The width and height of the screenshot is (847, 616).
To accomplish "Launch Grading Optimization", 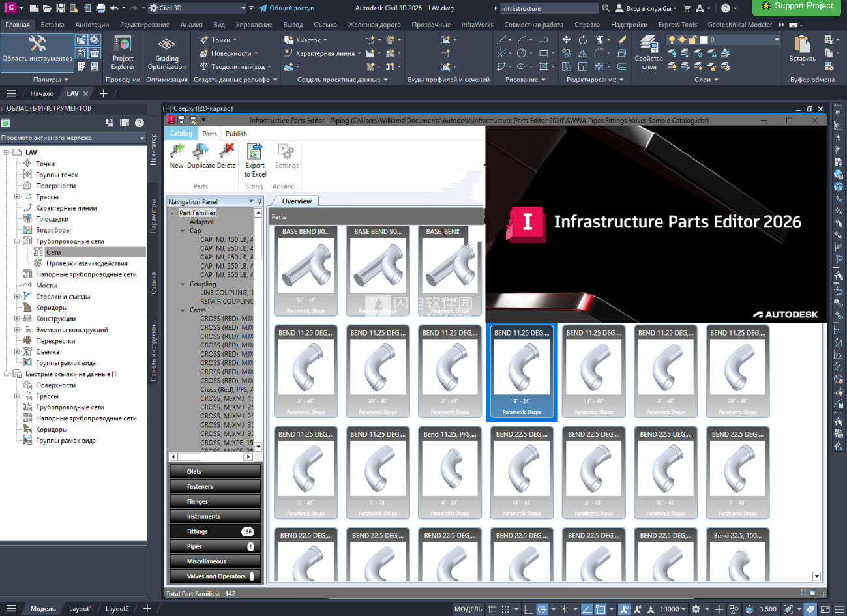I will [x=166, y=53].
